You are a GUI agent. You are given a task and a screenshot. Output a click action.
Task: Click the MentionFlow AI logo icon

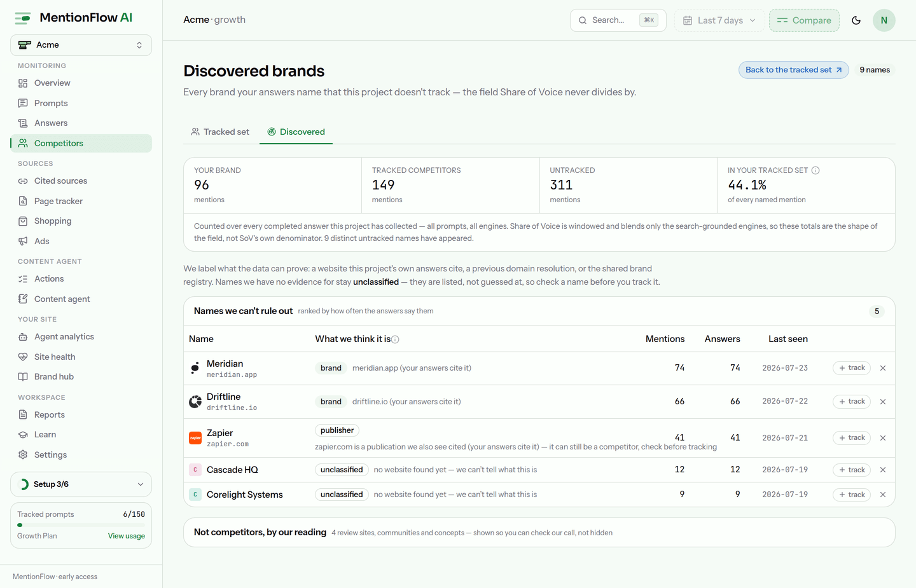pyautogui.click(x=23, y=18)
